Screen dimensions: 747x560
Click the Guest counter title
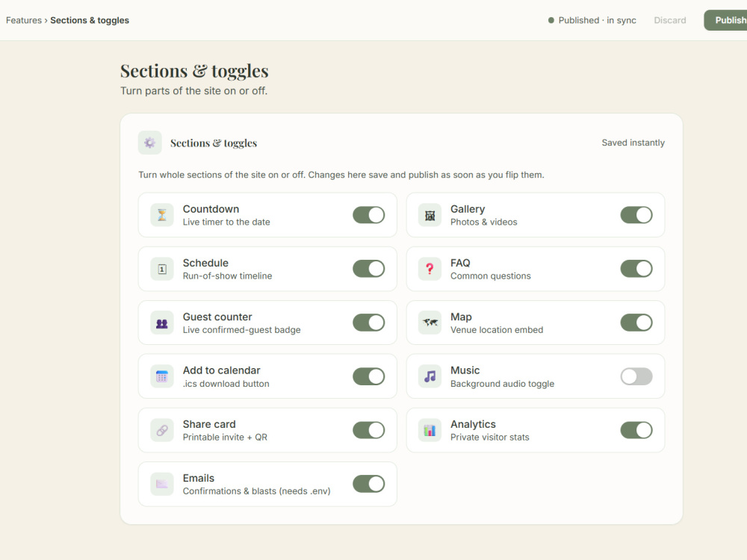217,317
